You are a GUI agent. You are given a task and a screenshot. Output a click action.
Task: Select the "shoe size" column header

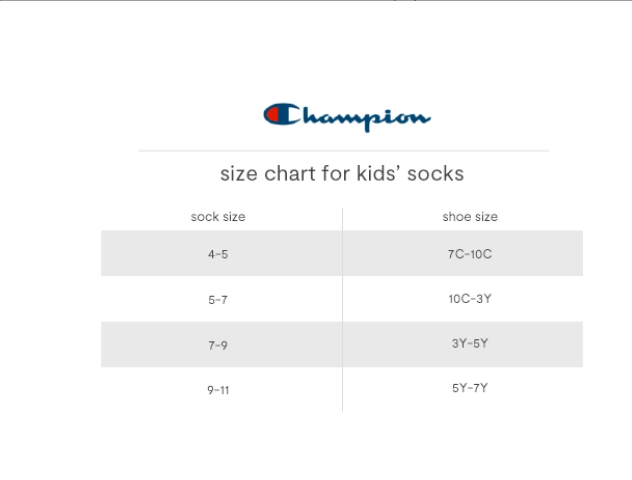point(470,217)
